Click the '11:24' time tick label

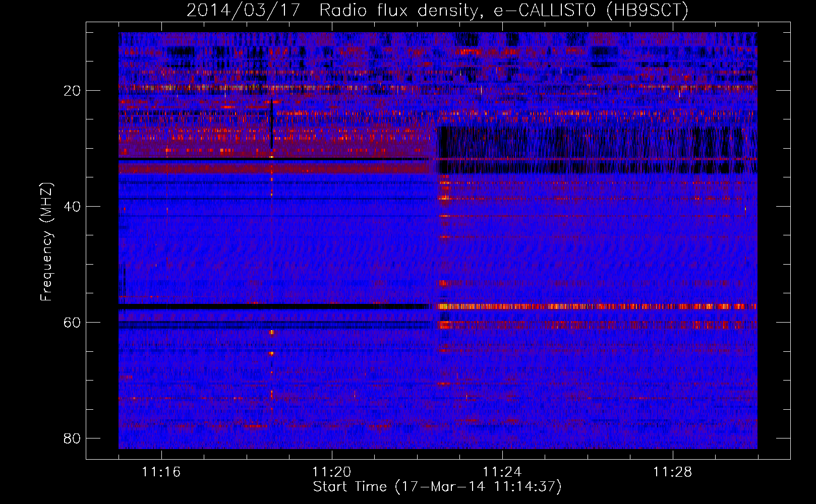pyautogui.click(x=502, y=472)
